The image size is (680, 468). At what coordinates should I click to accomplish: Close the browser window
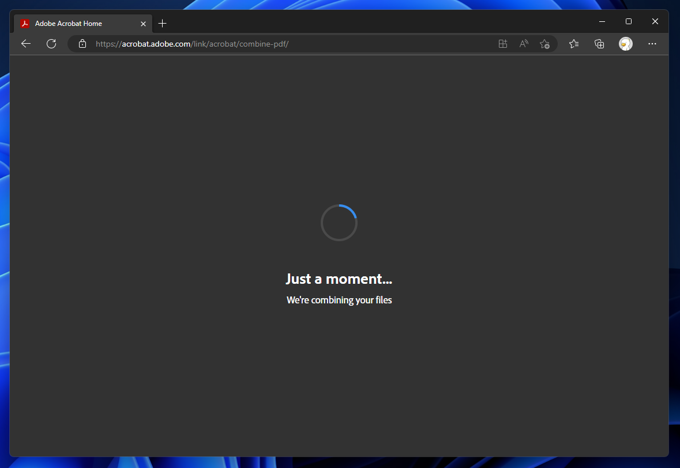click(655, 21)
